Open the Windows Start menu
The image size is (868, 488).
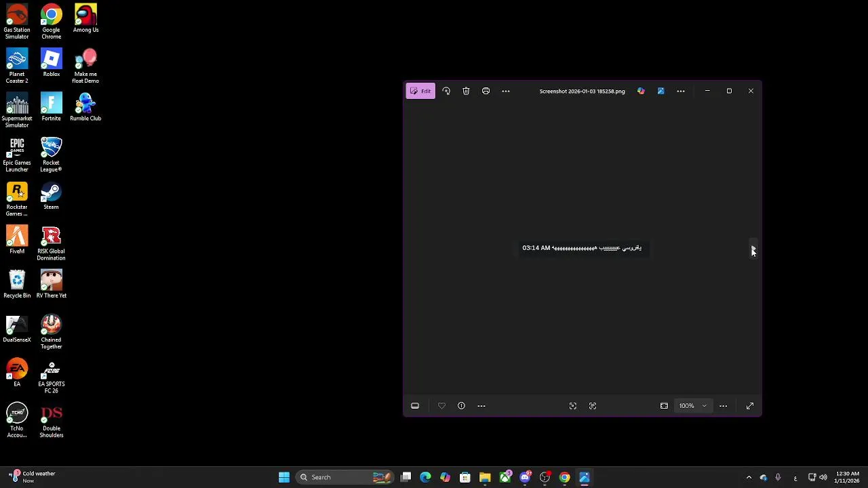(x=284, y=477)
